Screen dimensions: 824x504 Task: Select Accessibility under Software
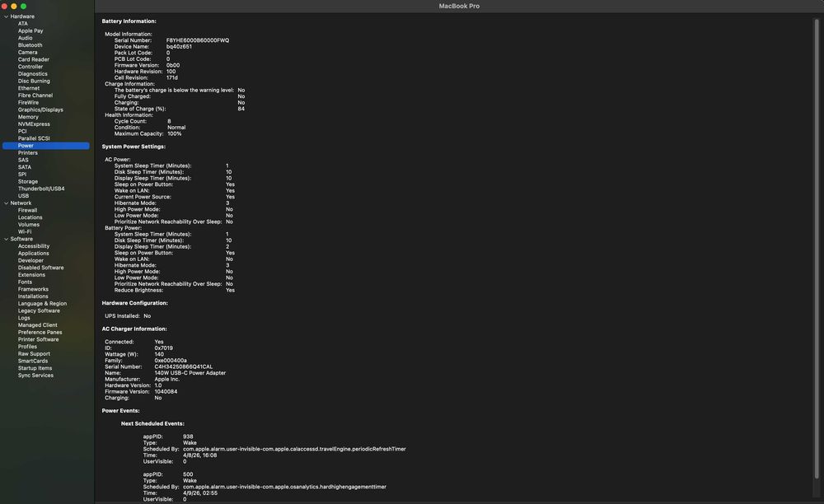(34, 246)
